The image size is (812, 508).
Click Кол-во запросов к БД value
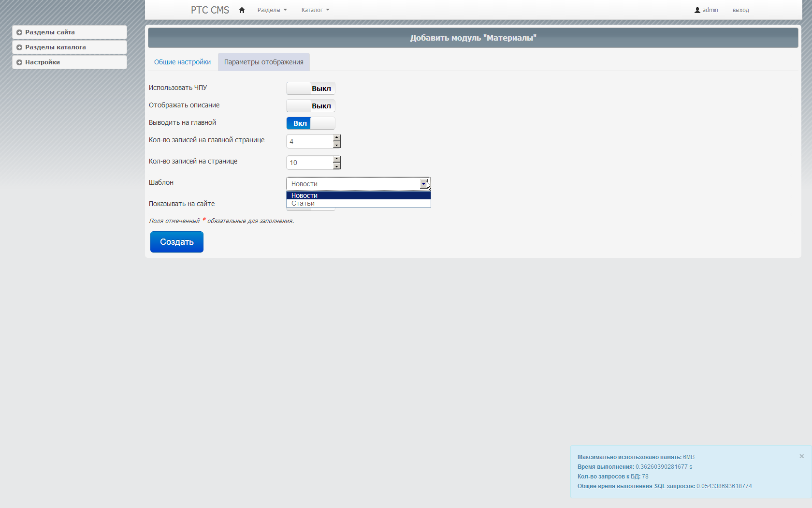tap(645, 477)
